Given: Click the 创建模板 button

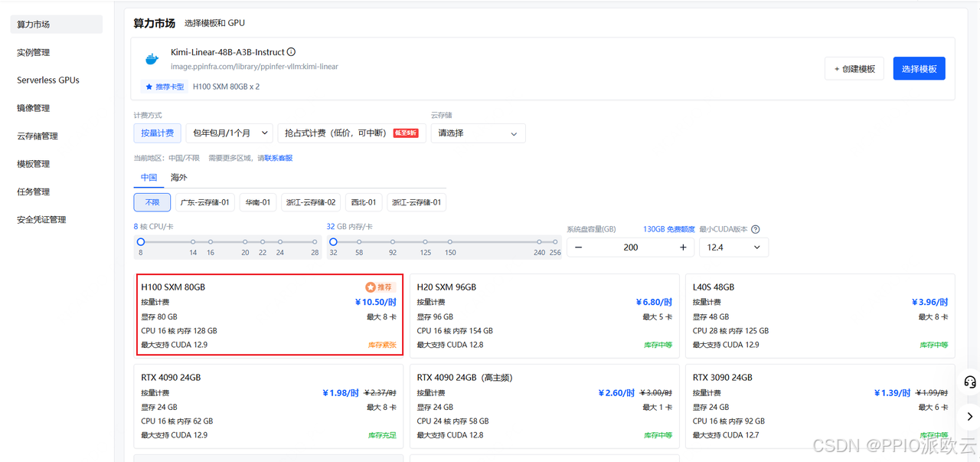Looking at the screenshot, I should (854, 68).
